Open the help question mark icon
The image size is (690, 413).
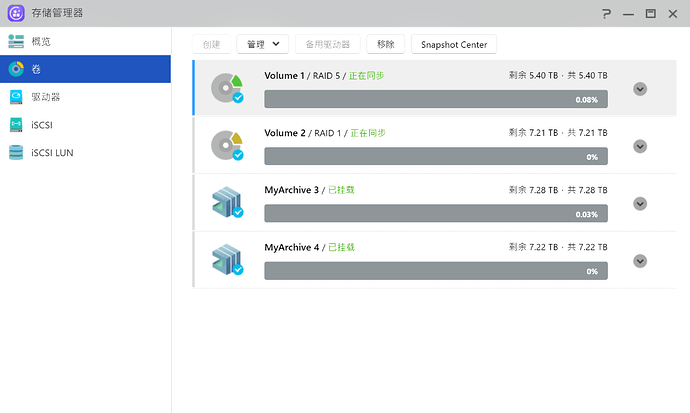[606, 13]
